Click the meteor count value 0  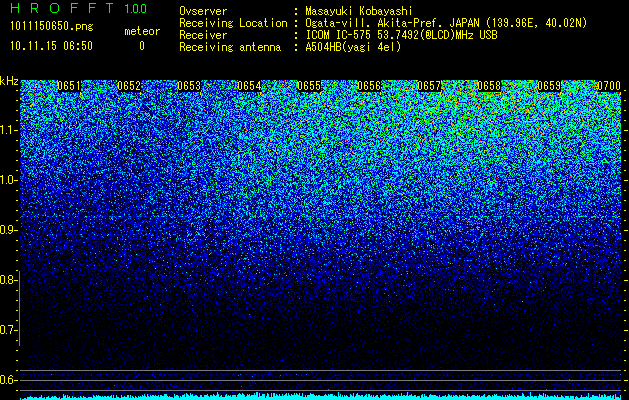coord(142,46)
